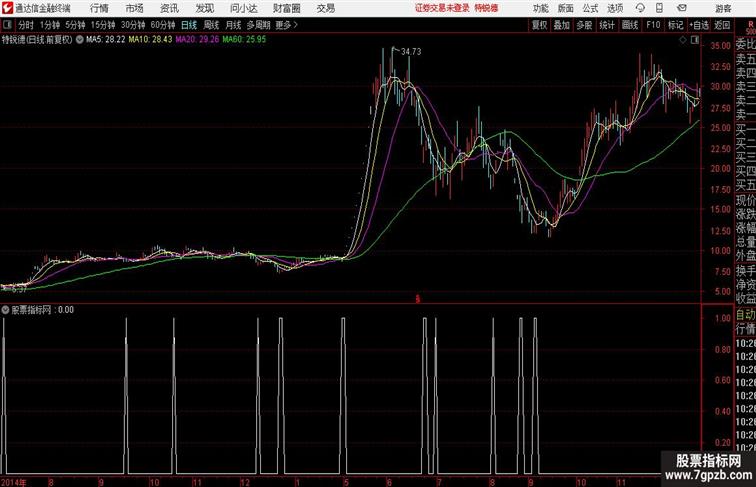
Task: Click 证券交易未登录 login status text
Action: [442, 8]
